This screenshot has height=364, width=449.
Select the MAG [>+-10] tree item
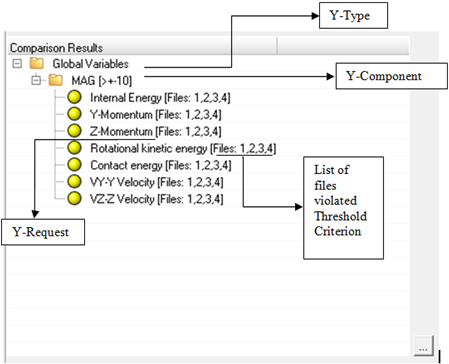click(102, 81)
